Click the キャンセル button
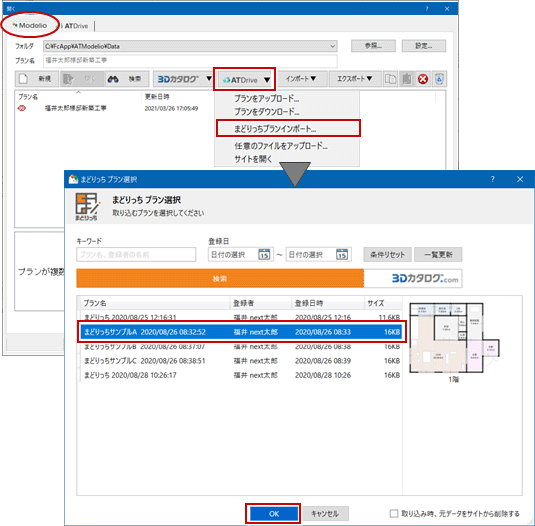 coord(325,514)
